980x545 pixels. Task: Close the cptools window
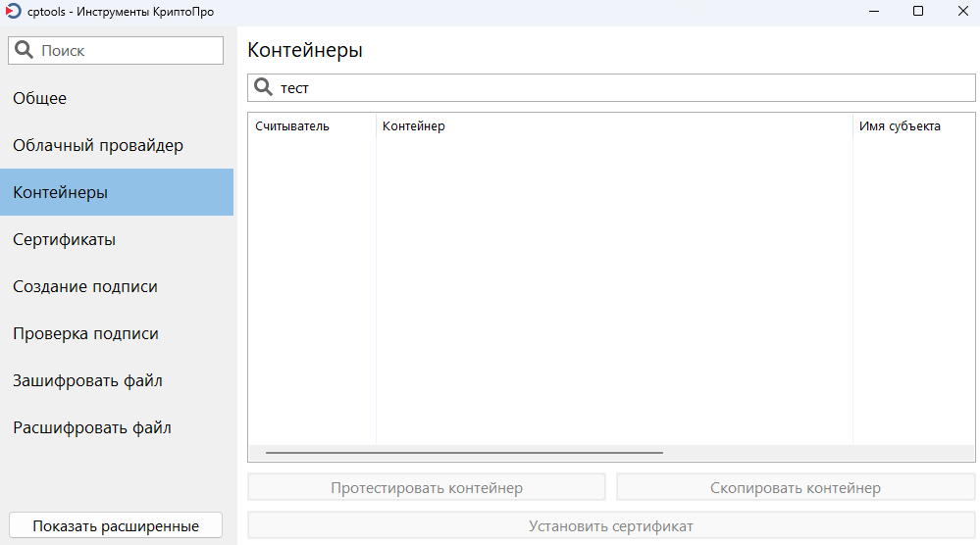pyautogui.click(x=962, y=11)
